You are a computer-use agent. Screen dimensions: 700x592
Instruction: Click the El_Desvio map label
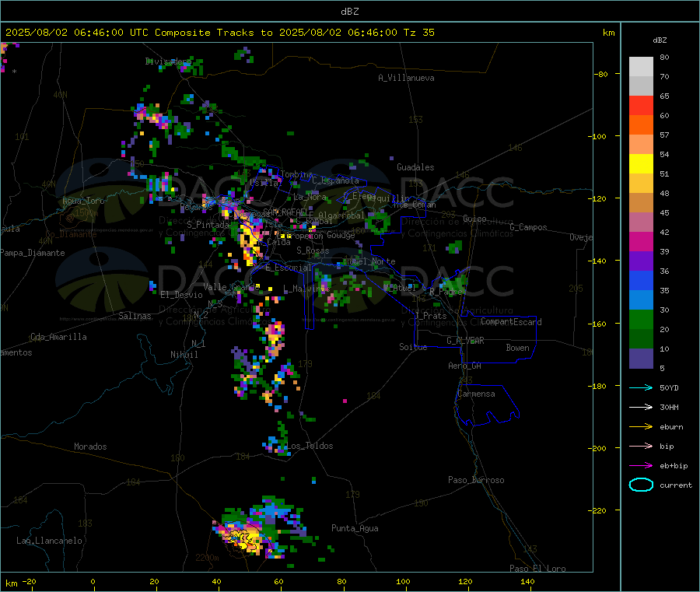pos(181,295)
